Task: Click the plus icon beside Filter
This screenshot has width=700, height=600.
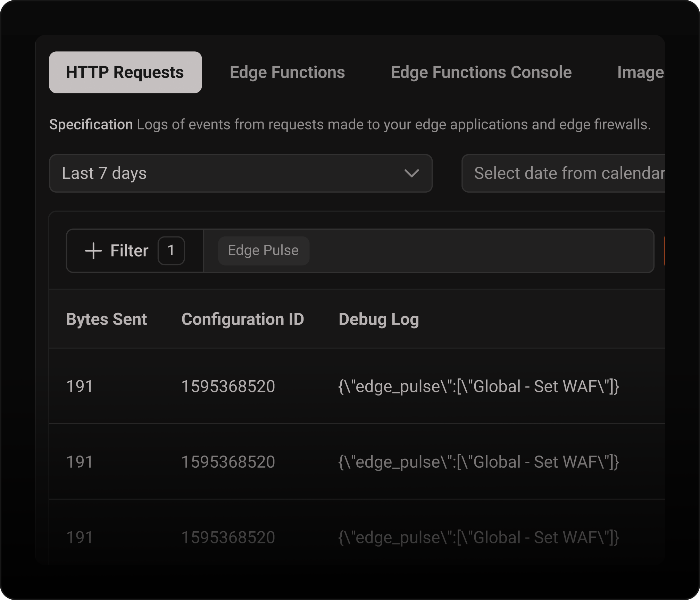Action: 93,251
